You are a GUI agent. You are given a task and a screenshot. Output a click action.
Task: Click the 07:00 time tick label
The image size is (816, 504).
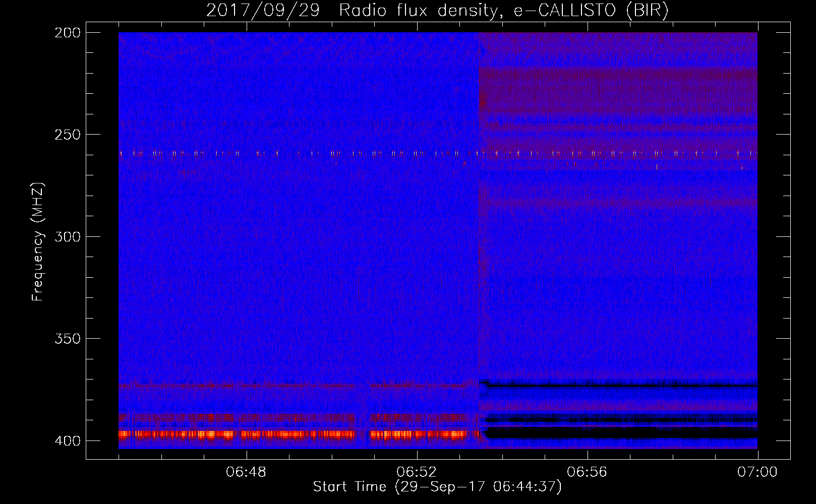757,472
